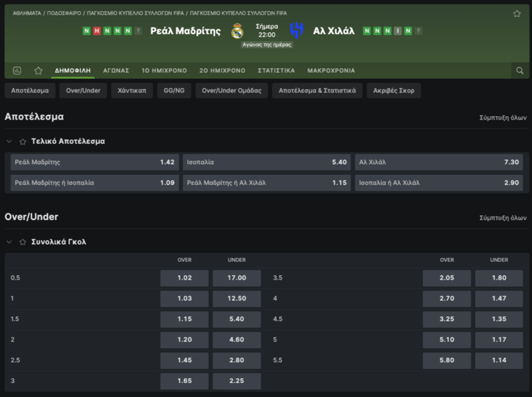Select Over 3 goals odds 1.65

184,381
